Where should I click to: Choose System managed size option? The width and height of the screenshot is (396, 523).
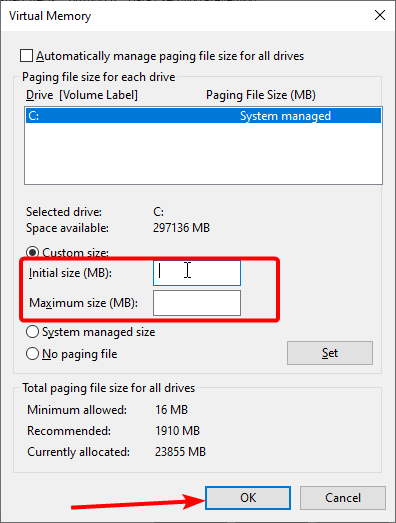tap(32, 332)
